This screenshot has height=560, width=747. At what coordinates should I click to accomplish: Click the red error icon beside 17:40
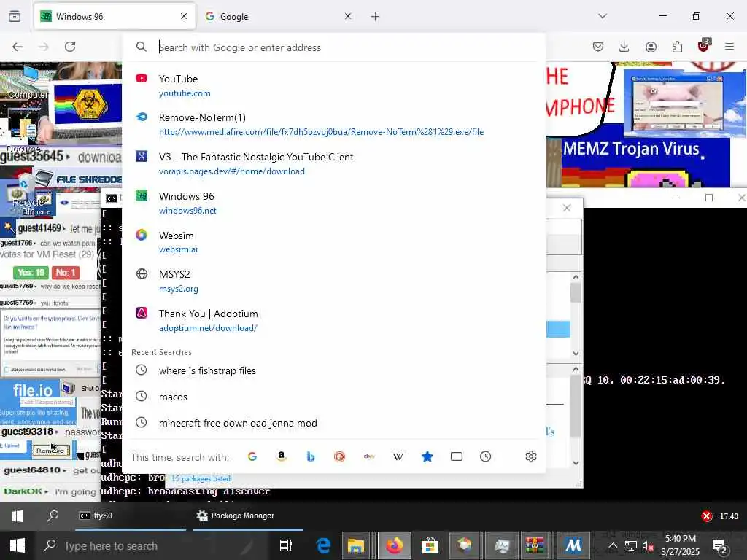pos(706,516)
